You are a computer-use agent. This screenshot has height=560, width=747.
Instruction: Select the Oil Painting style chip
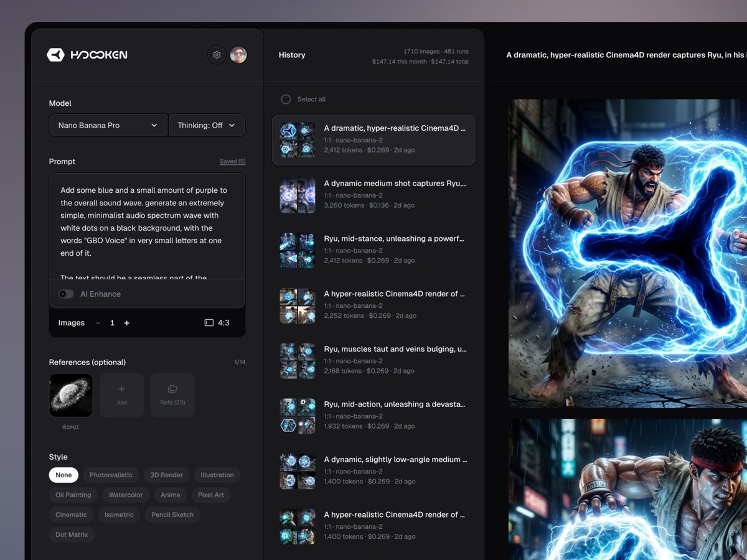[x=73, y=495]
